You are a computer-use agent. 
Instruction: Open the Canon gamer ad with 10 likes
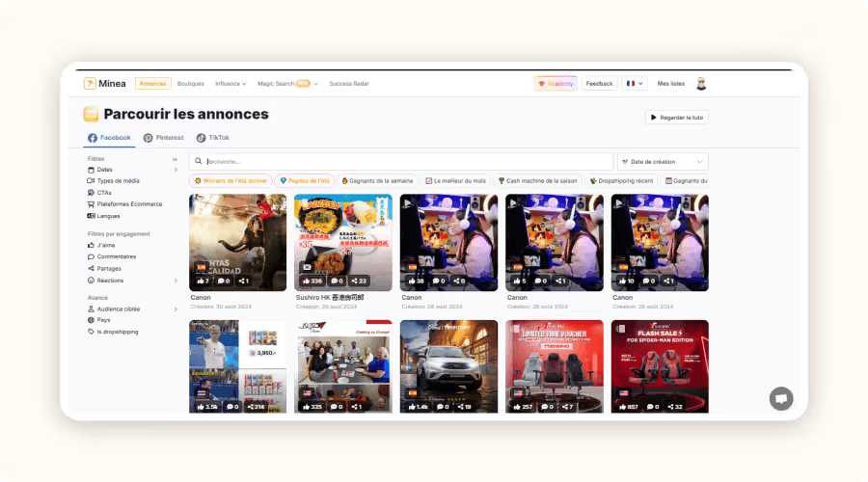[660, 242]
